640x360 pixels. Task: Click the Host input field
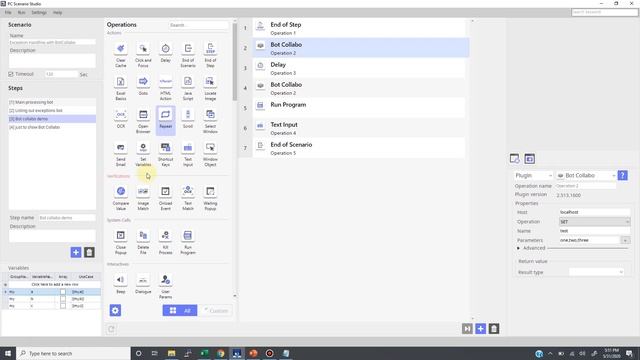click(x=594, y=212)
